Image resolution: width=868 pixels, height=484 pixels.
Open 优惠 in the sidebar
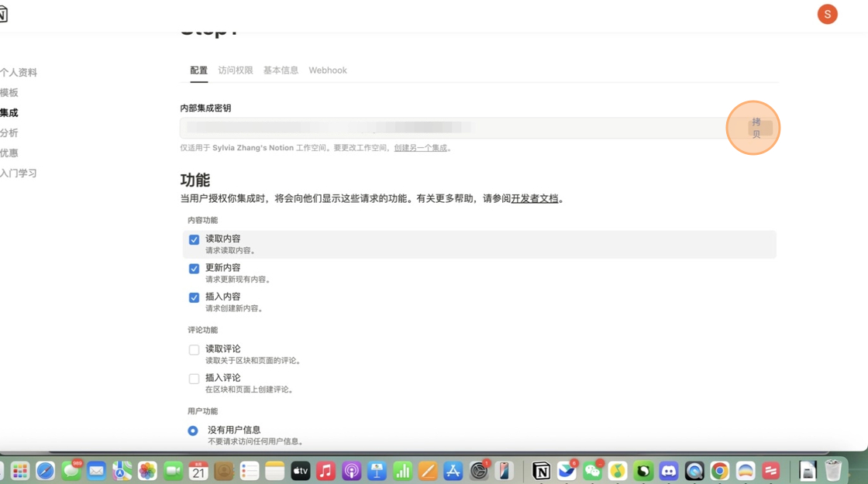click(9, 153)
